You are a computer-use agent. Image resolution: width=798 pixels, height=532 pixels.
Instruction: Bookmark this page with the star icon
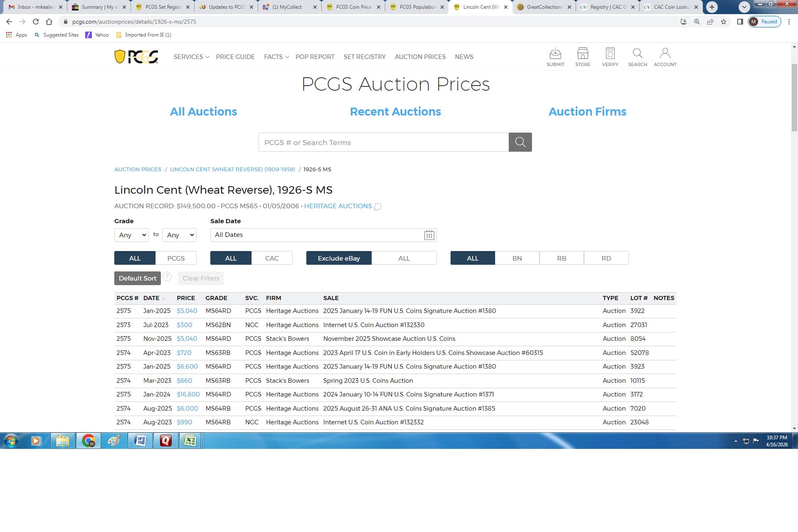[x=724, y=22]
